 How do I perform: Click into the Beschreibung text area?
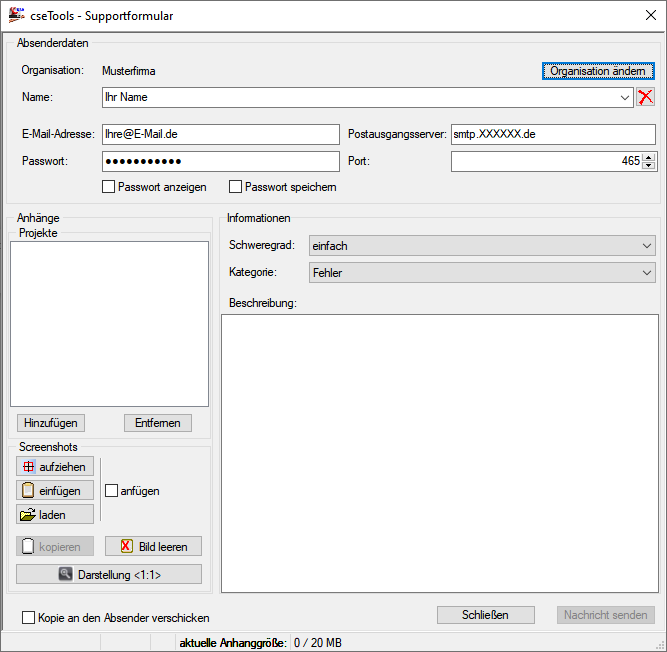click(x=439, y=452)
